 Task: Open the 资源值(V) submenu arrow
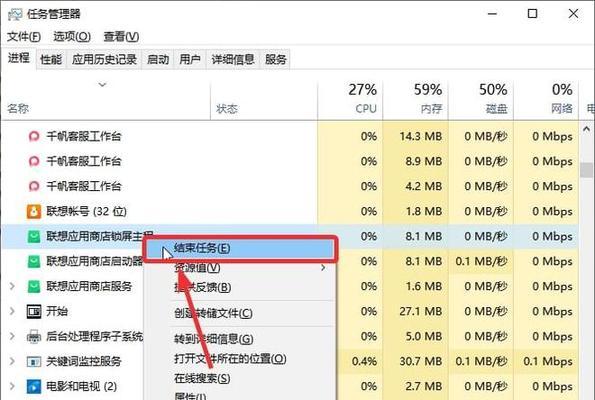click(323, 268)
